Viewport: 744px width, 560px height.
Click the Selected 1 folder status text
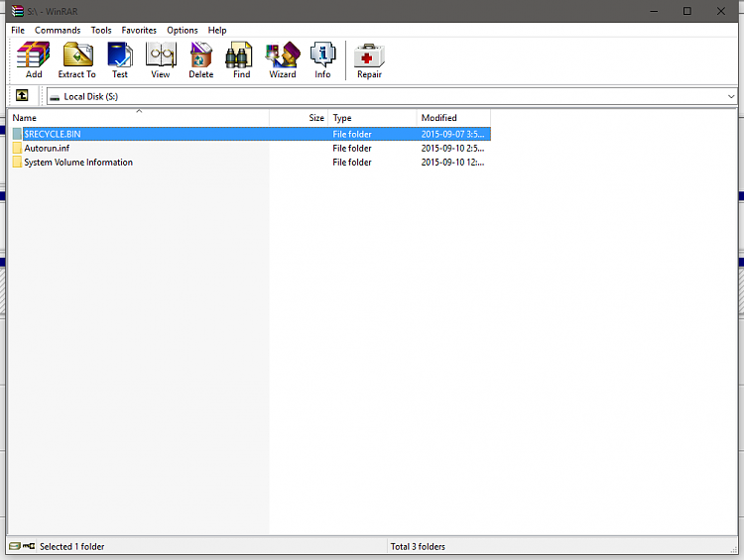coord(71,546)
